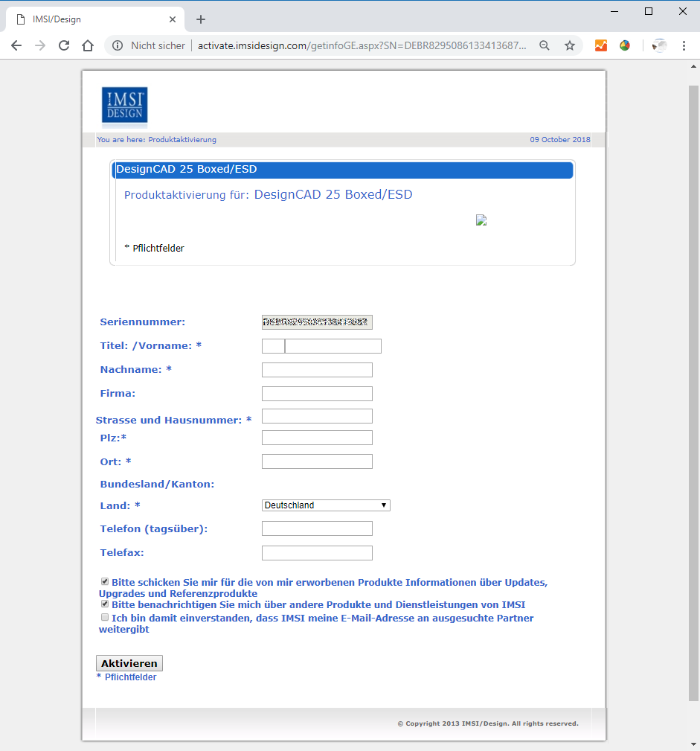Click the Telefax field
Viewport: 700px width, 751px height.
coord(317,553)
